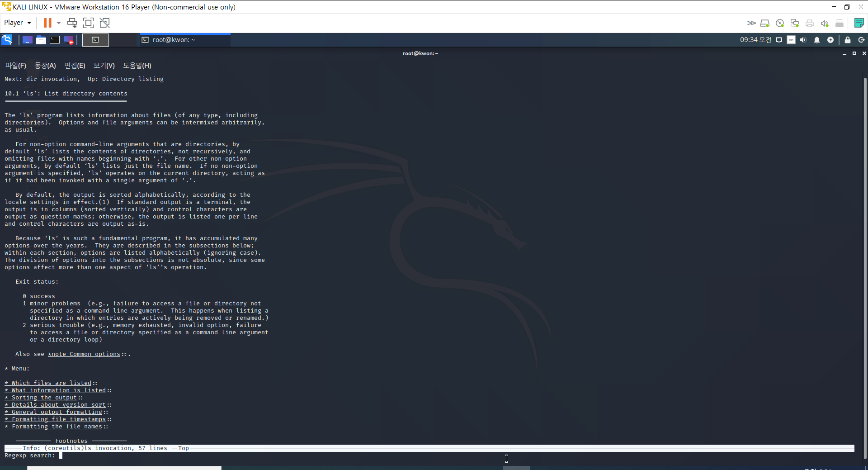Open the green notes message icon
The height and width of the screenshot is (470, 868).
859,23
